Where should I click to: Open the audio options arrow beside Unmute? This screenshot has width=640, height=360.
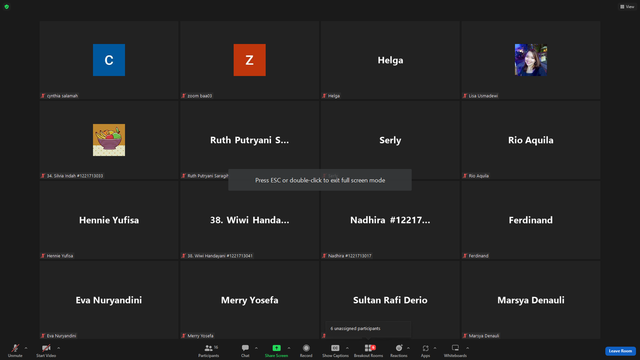(x=26, y=348)
